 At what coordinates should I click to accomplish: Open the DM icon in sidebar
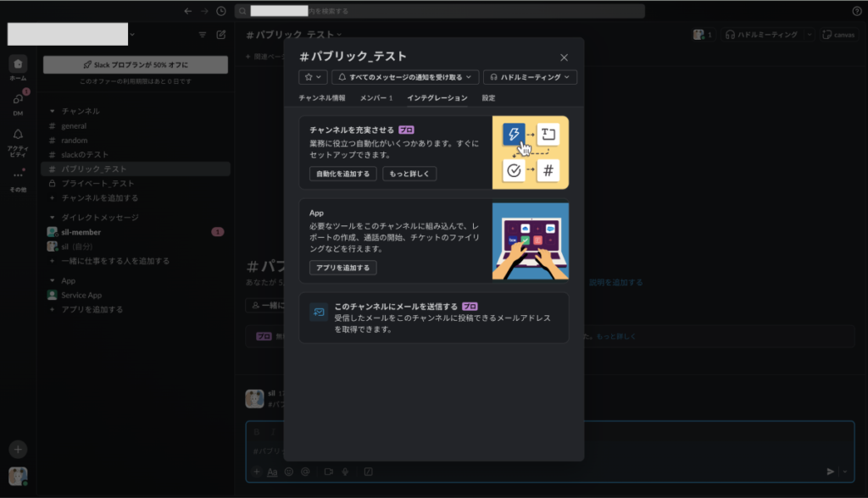pos(18,99)
